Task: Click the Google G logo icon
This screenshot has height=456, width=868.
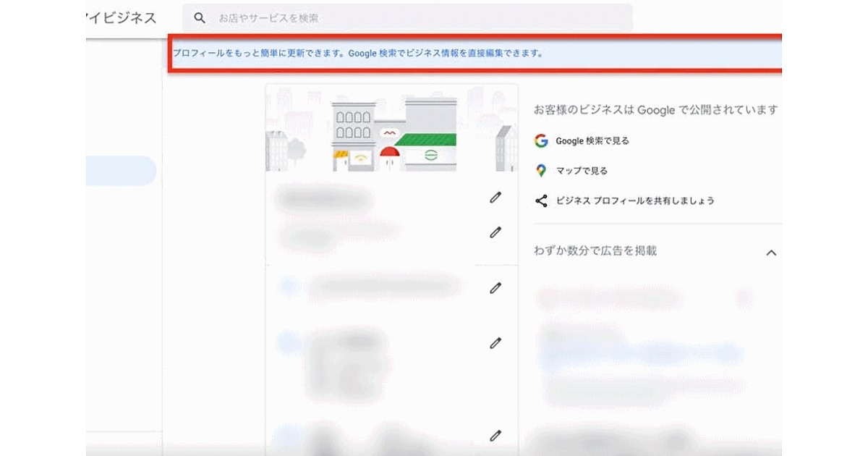Action: 541,140
